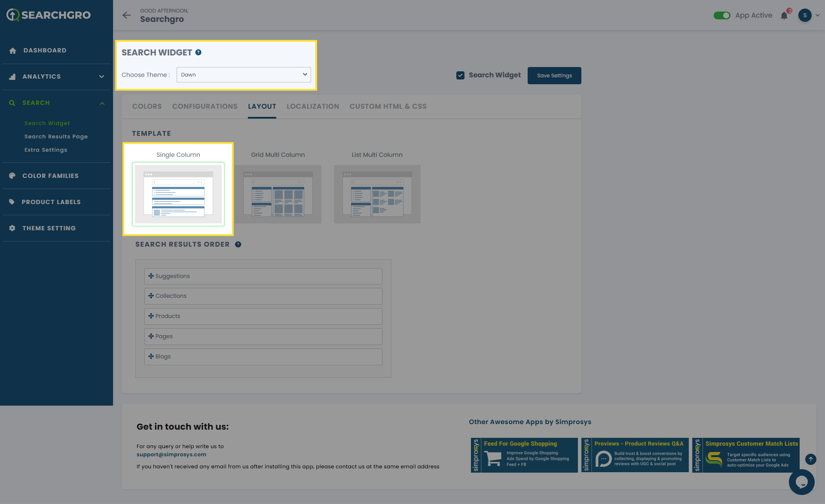Uncheck the Search Widget checkbox
The height and width of the screenshot is (504, 825).
coord(460,76)
